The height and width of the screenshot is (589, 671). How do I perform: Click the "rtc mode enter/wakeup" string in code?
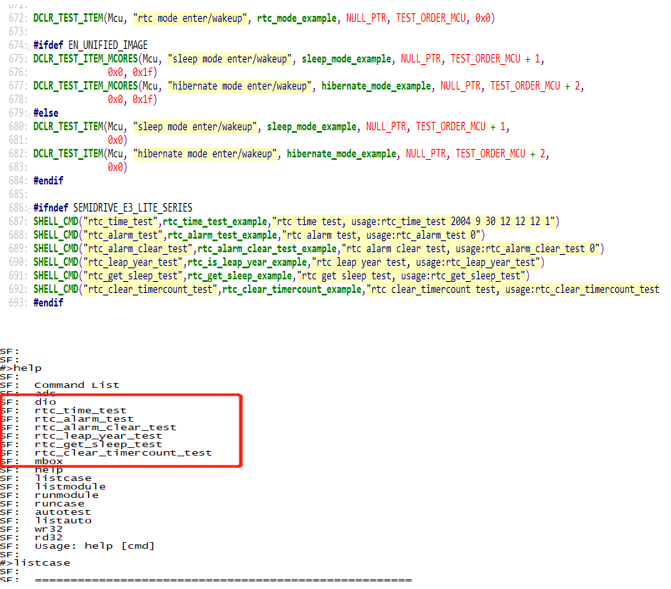pyautogui.click(x=192, y=18)
